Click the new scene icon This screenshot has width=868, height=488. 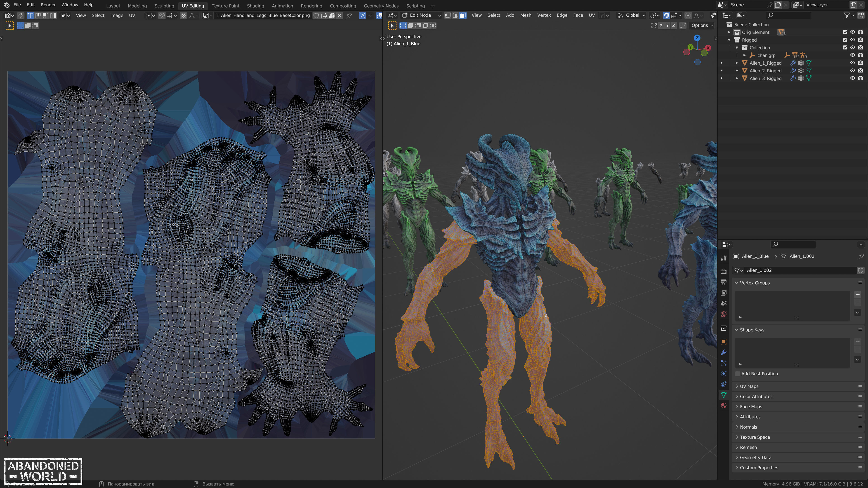click(778, 5)
